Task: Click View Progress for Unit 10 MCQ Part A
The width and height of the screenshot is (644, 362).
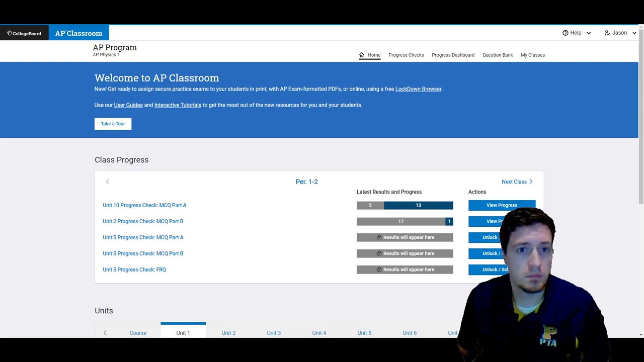Action: pos(502,205)
